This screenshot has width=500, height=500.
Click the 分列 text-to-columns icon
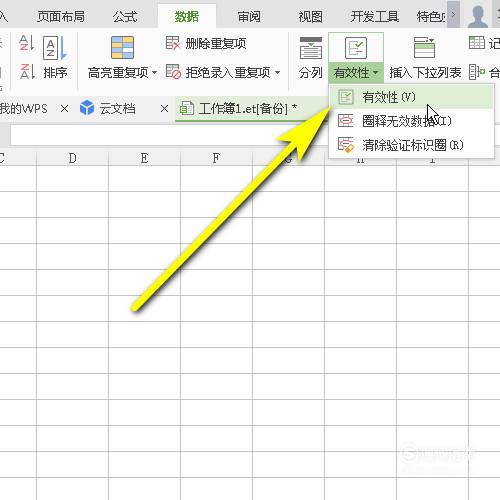point(311,48)
